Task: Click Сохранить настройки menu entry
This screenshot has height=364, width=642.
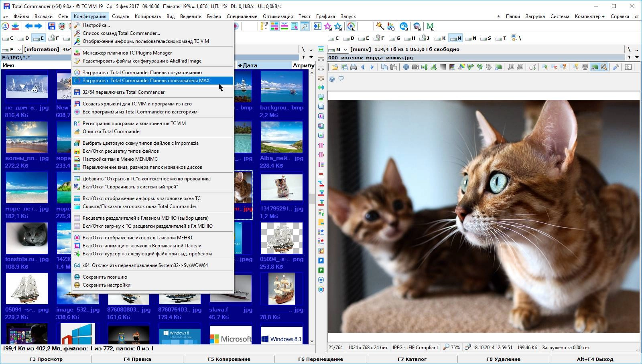Action: [106, 285]
